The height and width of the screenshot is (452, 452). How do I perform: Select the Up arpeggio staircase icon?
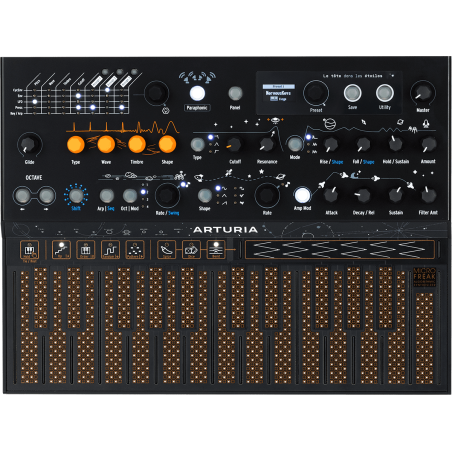[61, 250]
